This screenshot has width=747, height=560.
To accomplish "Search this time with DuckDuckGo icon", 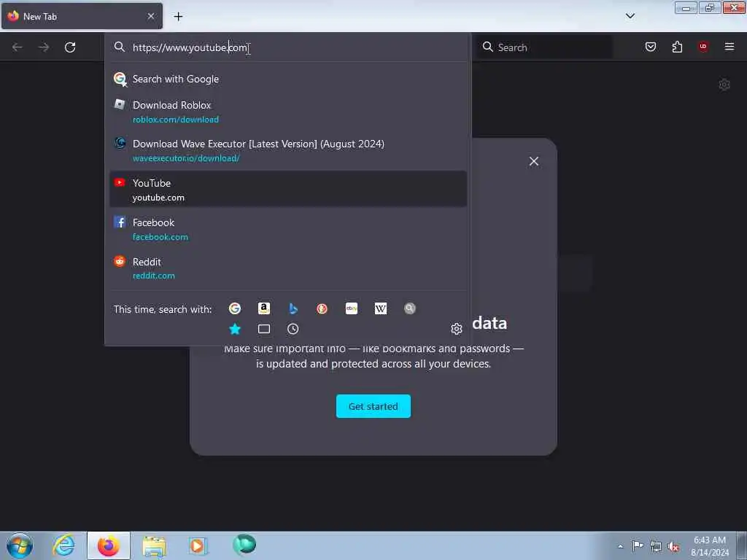I will (322, 308).
